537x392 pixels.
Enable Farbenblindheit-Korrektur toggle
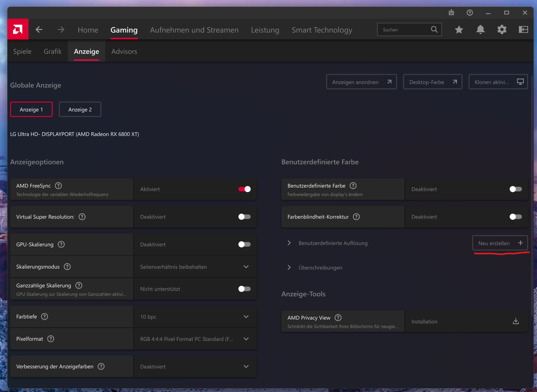pyautogui.click(x=516, y=217)
